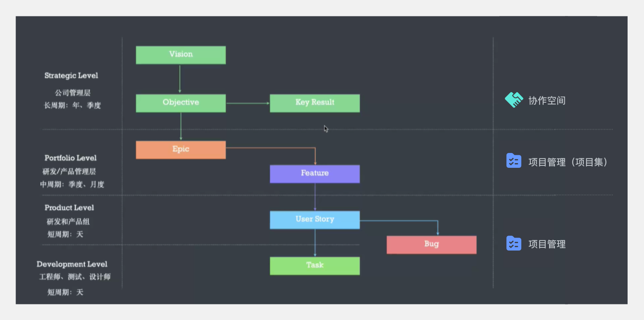Select the green Vision box
The width and height of the screenshot is (644, 320).
point(181,55)
